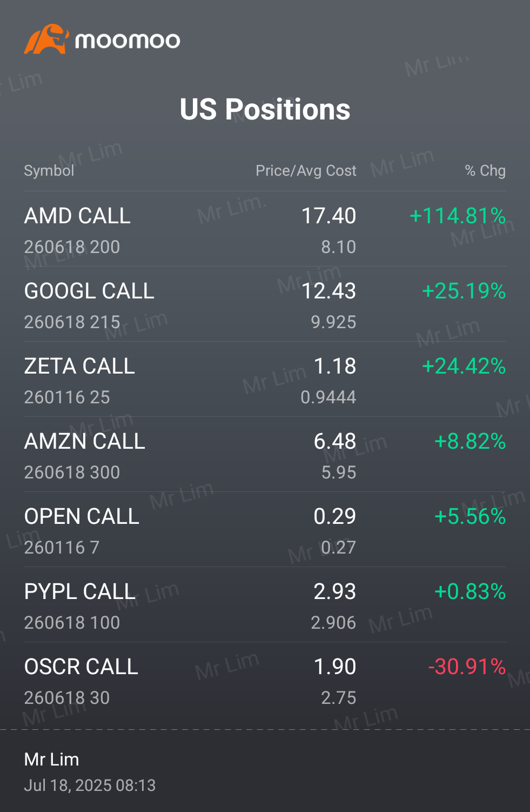
Task: Open the GOOGL CALL position
Action: [x=265, y=304]
